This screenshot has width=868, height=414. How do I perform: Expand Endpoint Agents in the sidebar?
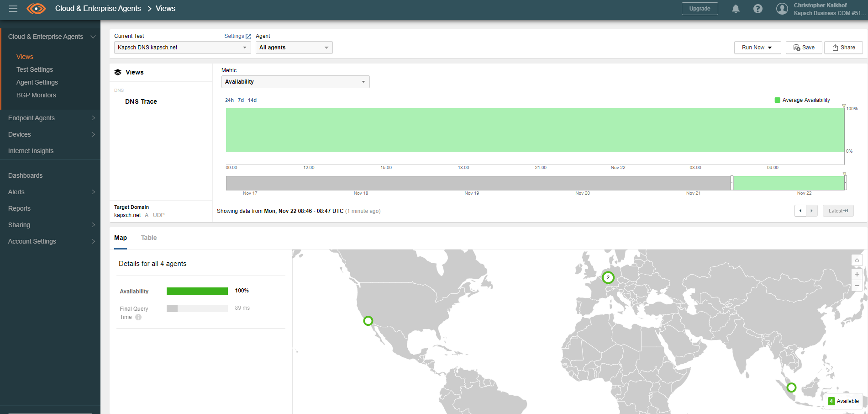click(x=50, y=118)
